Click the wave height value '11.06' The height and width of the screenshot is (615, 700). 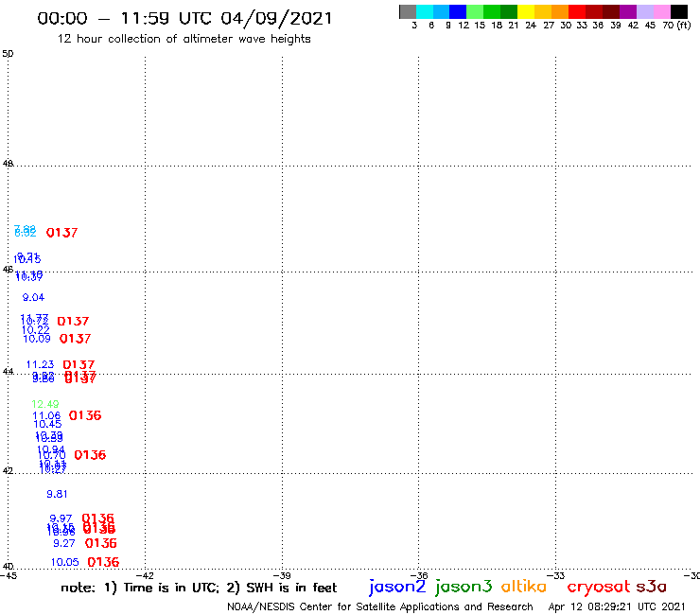click(46, 415)
